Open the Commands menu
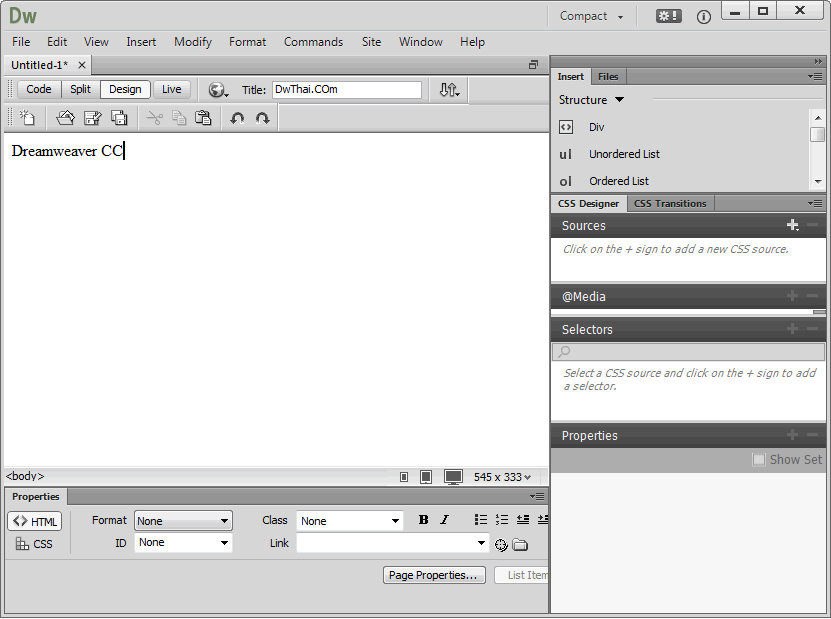This screenshot has width=831, height=619. (x=313, y=42)
